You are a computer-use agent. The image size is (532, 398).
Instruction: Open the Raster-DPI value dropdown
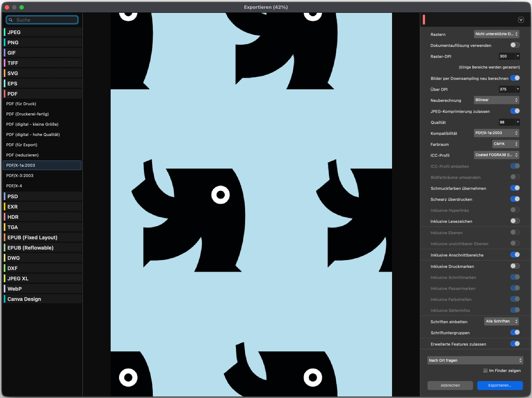(x=518, y=56)
